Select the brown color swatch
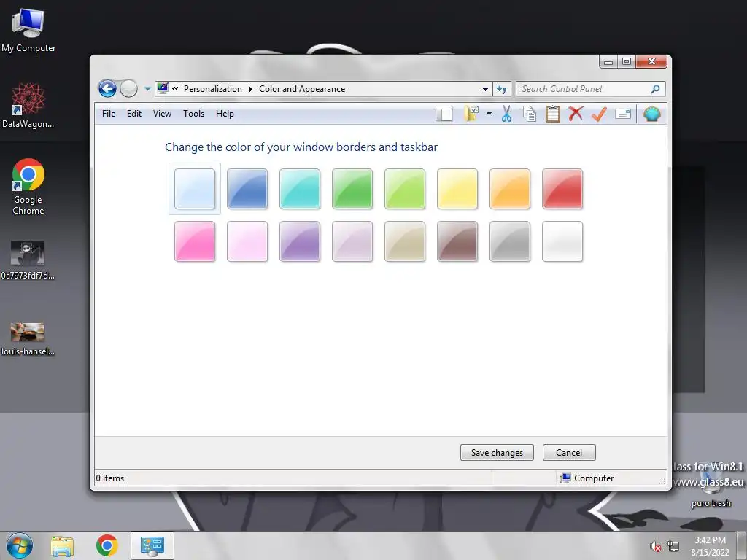The height and width of the screenshot is (560, 747). tap(457, 241)
